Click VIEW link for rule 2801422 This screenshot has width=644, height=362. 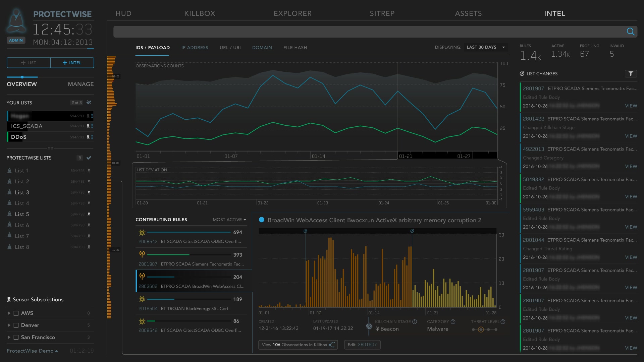coord(631,136)
